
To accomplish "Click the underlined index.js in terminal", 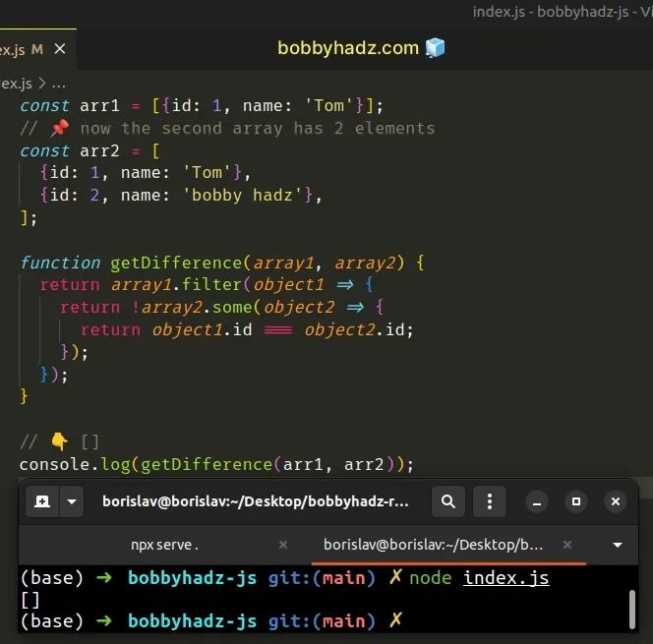I will (x=506, y=578).
